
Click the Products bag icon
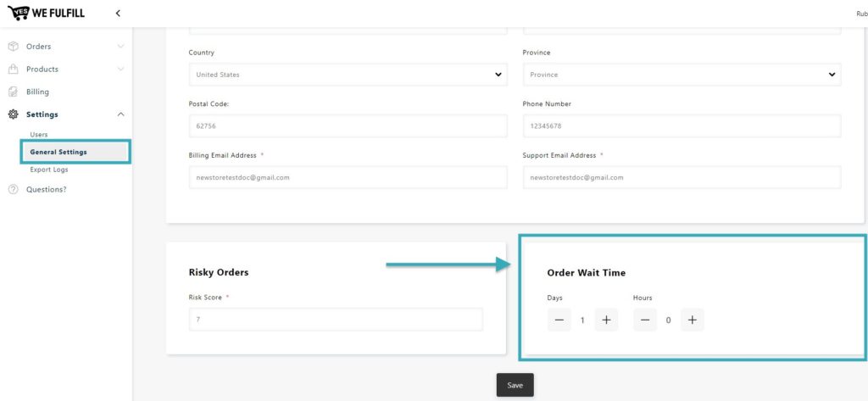(13, 70)
